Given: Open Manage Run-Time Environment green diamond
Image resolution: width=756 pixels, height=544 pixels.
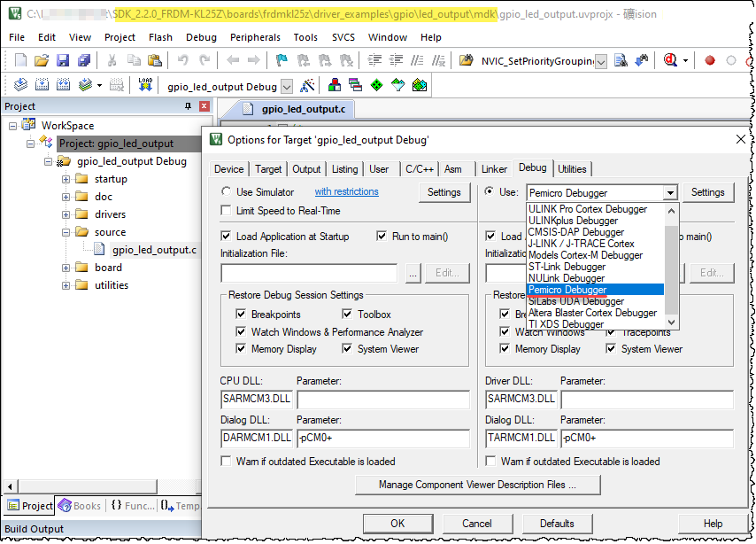Looking at the screenshot, I should [376, 85].
